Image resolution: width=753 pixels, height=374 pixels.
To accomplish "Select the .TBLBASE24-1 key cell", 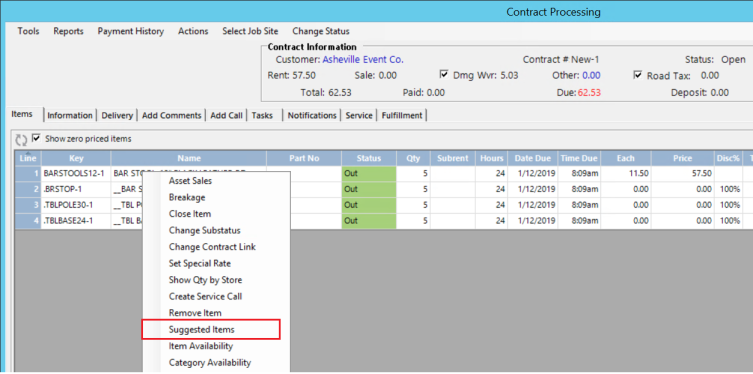I will click(x=76, y=221).
